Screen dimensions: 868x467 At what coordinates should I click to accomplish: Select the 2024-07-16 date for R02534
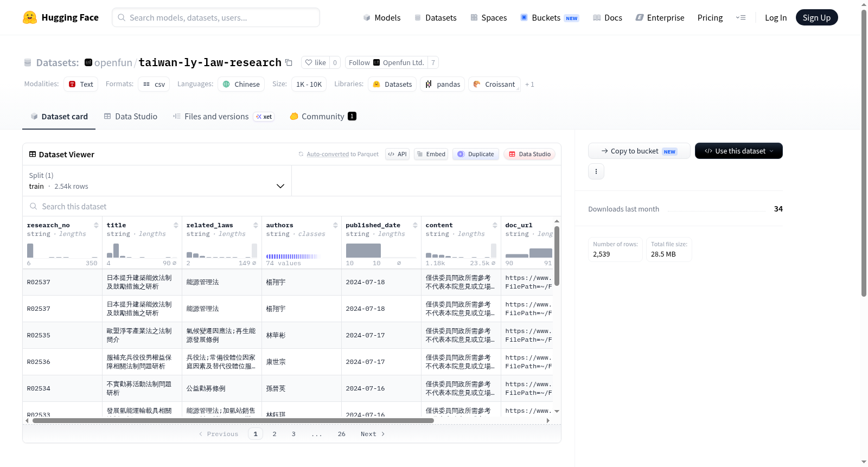(x=381, y=388)
